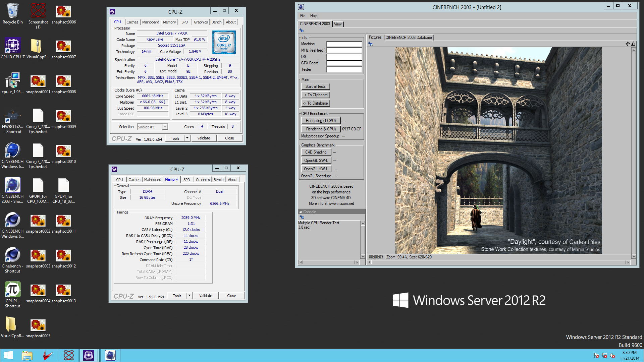The height and width of the screenshot is (362, 644).
Task: Switch to the View tab in CINEBENCH
Action: click(x=338, y=24)
